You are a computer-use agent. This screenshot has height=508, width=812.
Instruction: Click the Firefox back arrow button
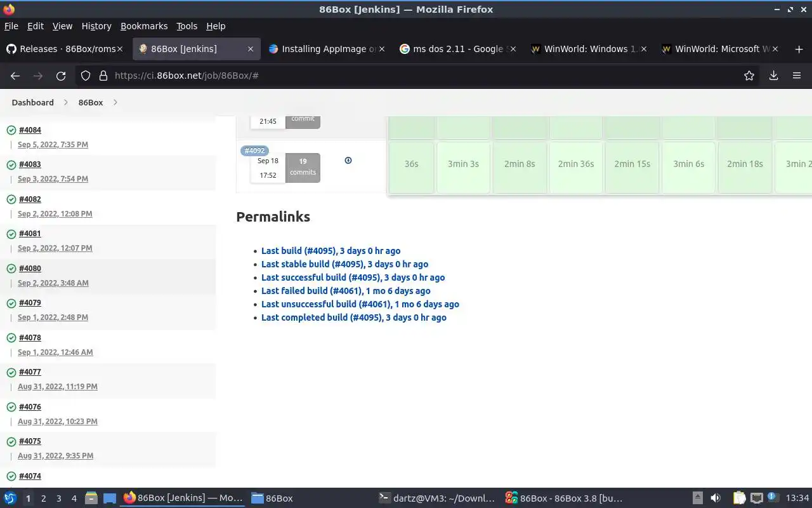(15, 76)
